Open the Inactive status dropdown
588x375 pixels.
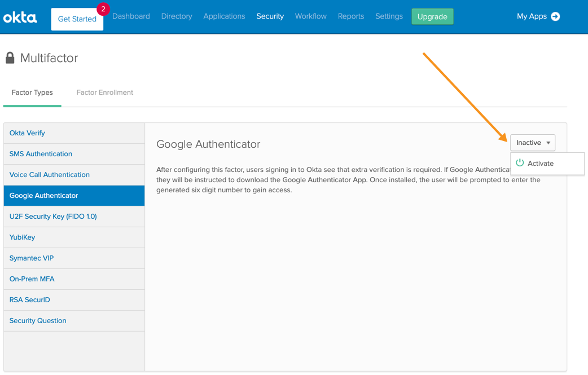[x=533, y=143]
